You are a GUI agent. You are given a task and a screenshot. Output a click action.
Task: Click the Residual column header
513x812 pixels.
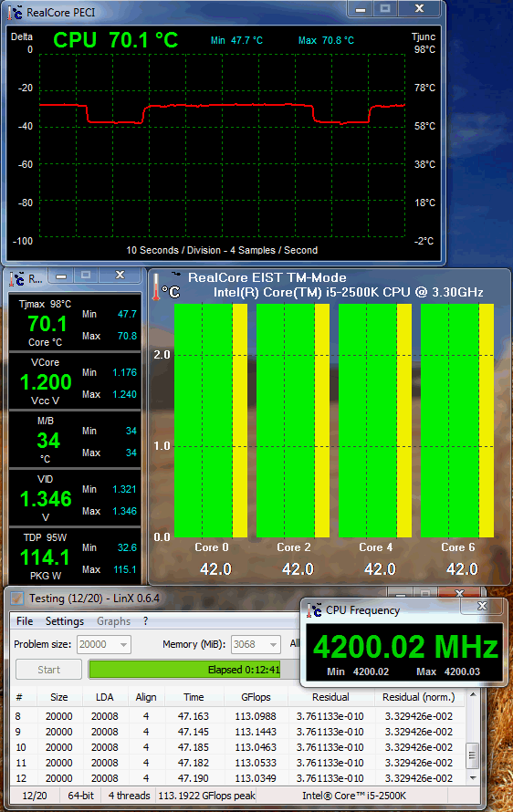330,698
